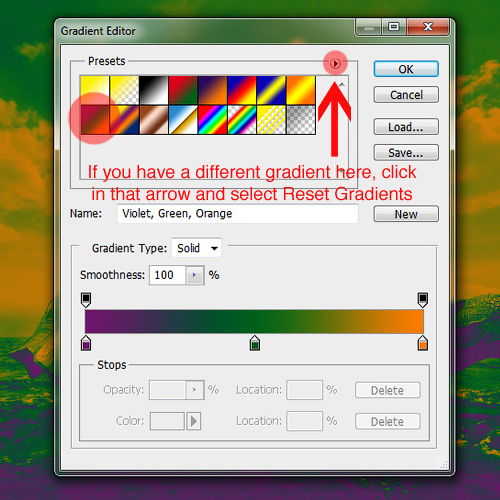Click Delete for the opacity stop
The image size is (500, 500).
pyautogui.click(x=387, y=390)
